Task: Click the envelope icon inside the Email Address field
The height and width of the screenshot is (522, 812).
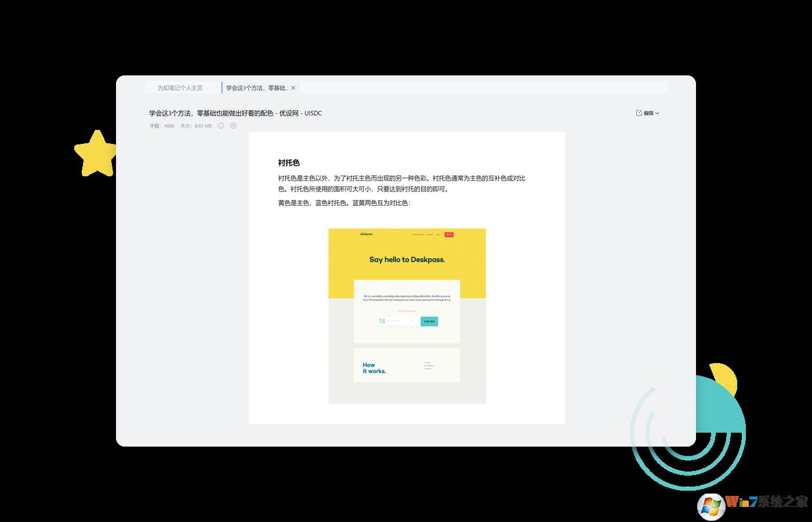Action: coord(382,321)
